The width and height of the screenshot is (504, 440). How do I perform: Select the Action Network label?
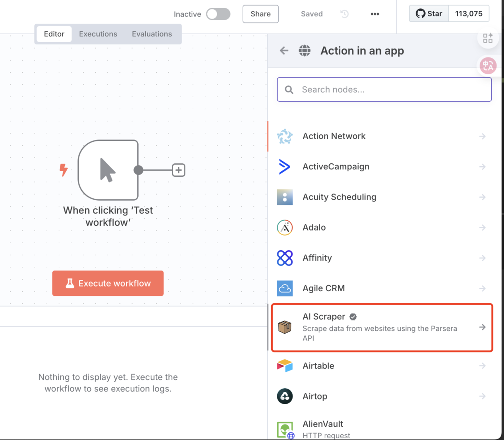[334, 136]
